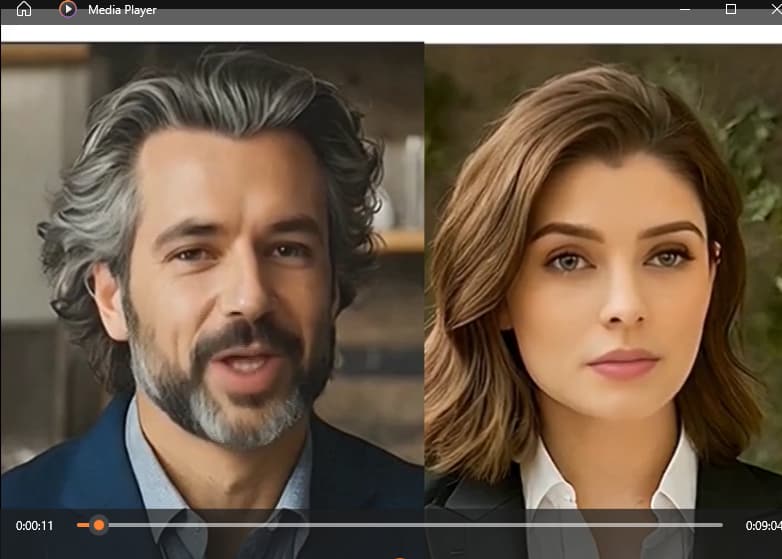The height and width of the screenshot is (559, 782).
Task: Seek to the middle of the progress bar
Action: click(400, 525)
